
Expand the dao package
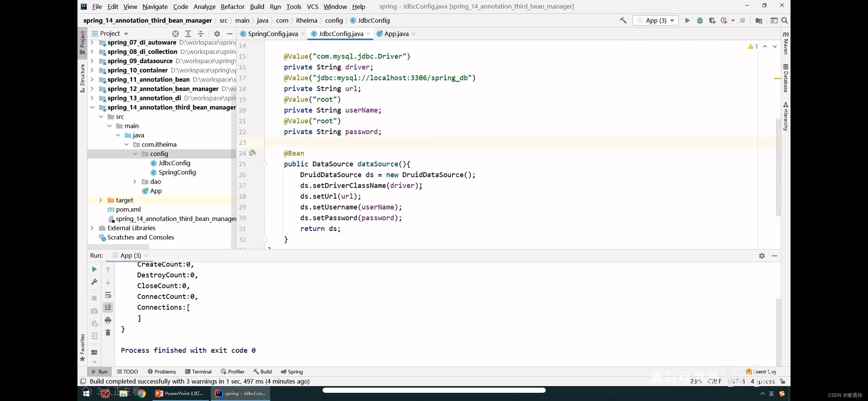[x=135, y=182]
